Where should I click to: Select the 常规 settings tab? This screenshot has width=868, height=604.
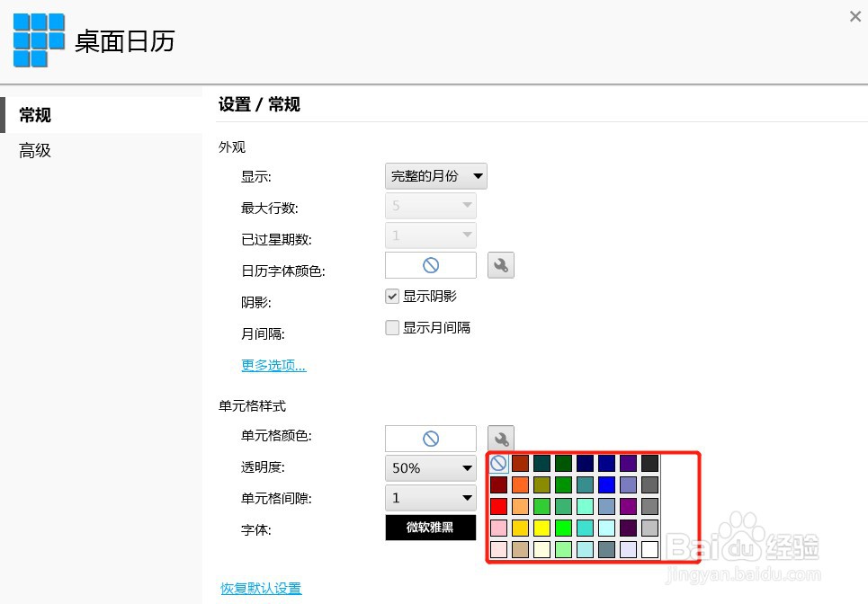coord(34,114)
